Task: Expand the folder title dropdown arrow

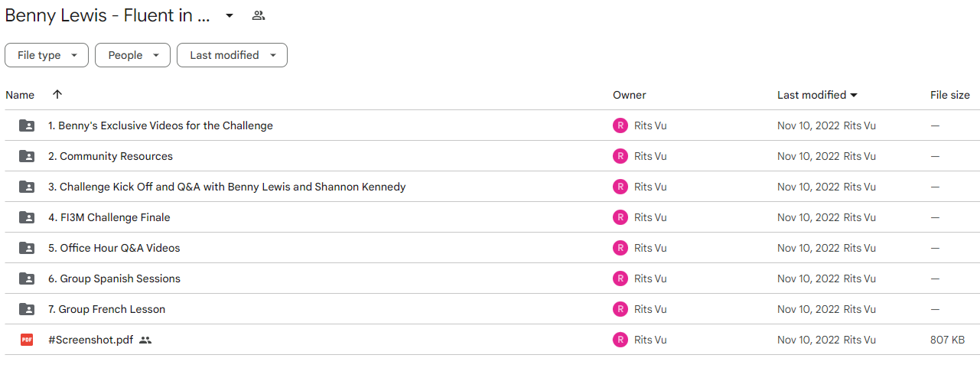Action: [229, 15]
